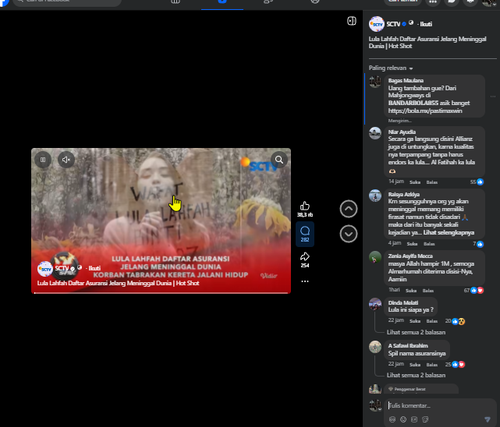Image resolution: width=500 pixels, height=427 pixels.
Task: Click Balas on A Safawi Ibrahim's comment
Action: tap(432, 365)
